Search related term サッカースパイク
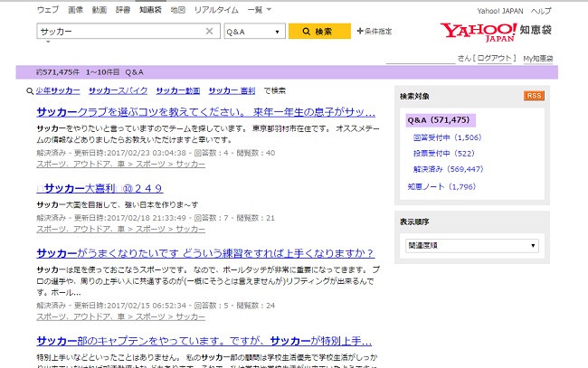The image size is (588, 368). coord(119,90)
